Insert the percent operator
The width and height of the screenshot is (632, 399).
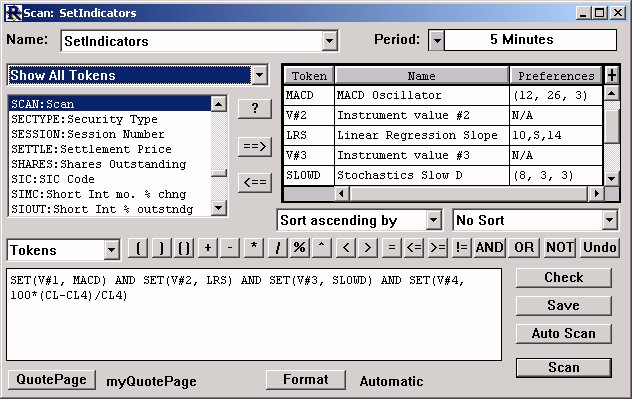299,248
